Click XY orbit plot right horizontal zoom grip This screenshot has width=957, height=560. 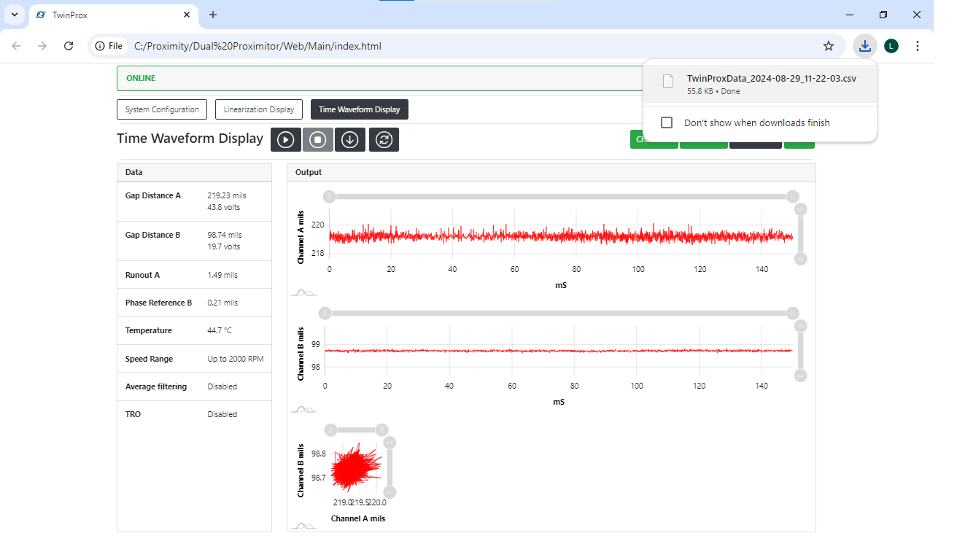click(382, 429)
